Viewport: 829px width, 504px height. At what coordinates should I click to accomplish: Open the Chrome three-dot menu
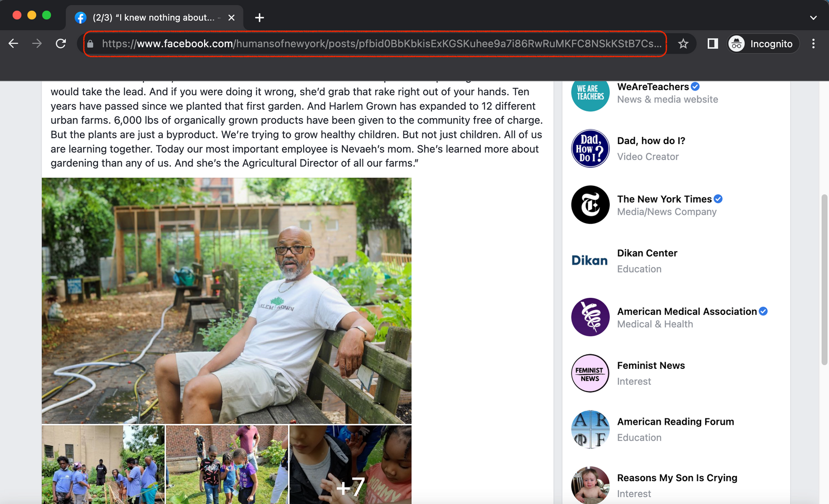(x=813, y=44)
